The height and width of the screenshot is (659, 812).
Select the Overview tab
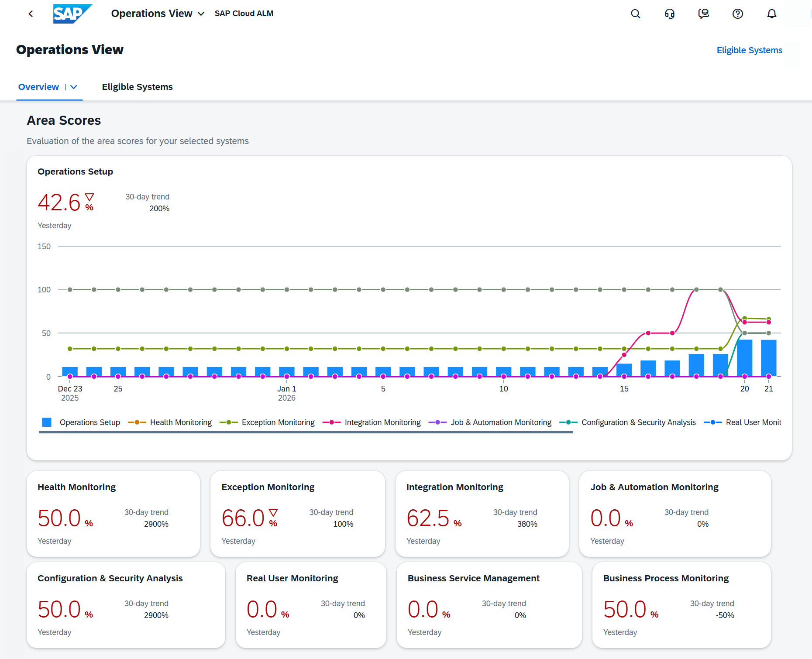(38, 87)
